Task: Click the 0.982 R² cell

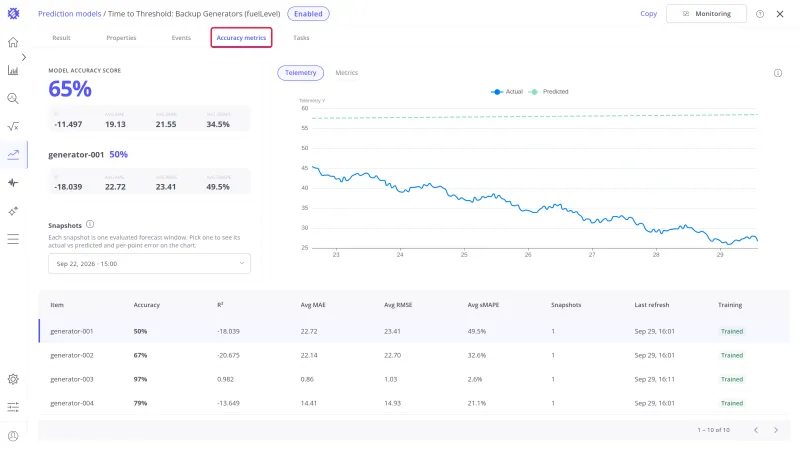Action: tap(225, 379)
